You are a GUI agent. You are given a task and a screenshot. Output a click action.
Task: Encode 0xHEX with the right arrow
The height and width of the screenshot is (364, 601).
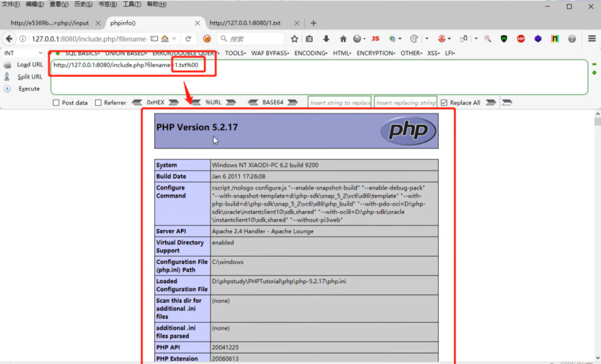[x=174, y=102]
